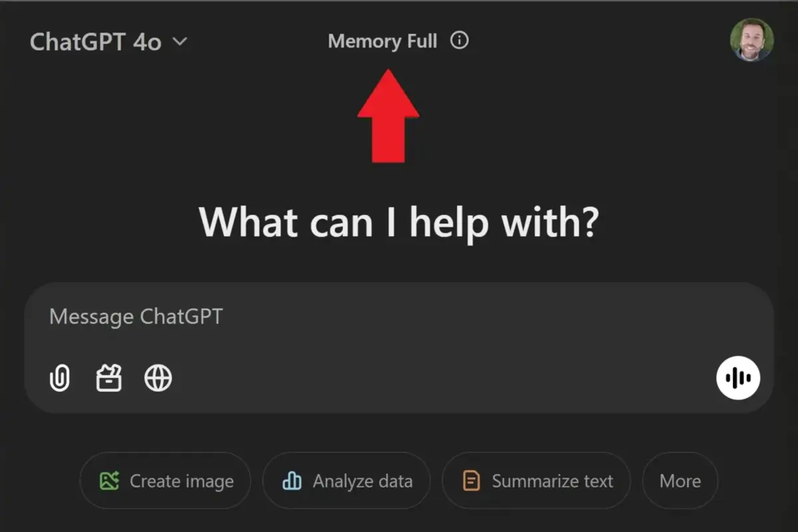Screen dimensions: 798x532
Task: Open the user profile avatar menu
Action: (x=751, y=40)
